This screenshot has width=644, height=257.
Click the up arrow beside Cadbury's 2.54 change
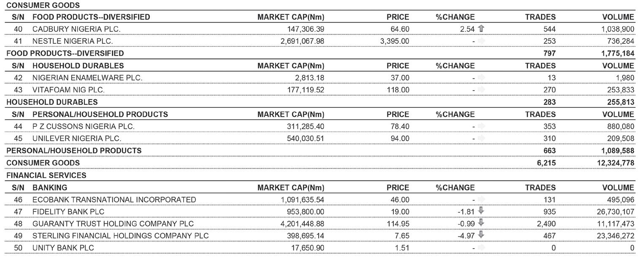pos(481,29)
